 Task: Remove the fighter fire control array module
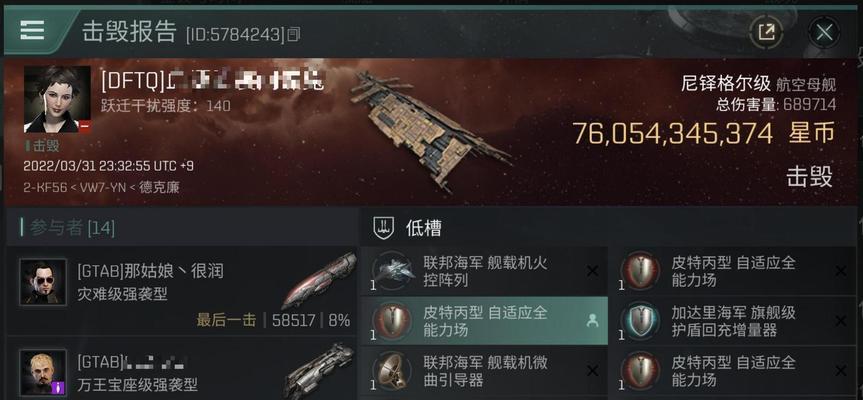[x=592, y=271]
